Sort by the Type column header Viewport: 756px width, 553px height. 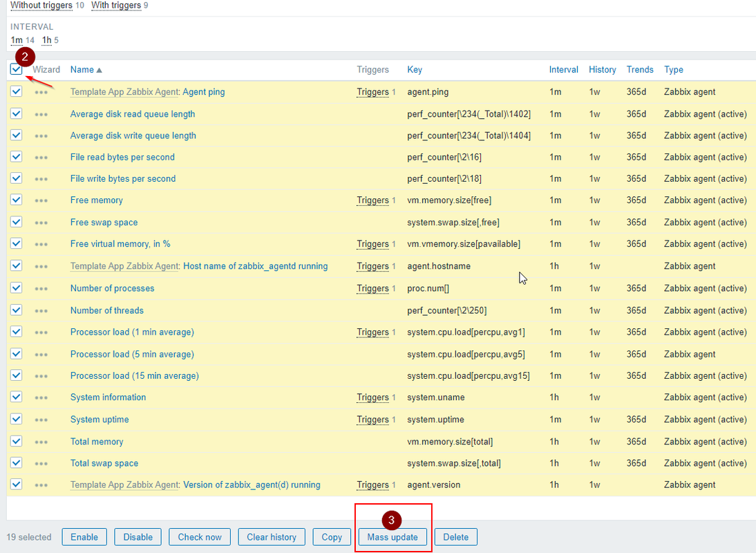pos(674,69)
